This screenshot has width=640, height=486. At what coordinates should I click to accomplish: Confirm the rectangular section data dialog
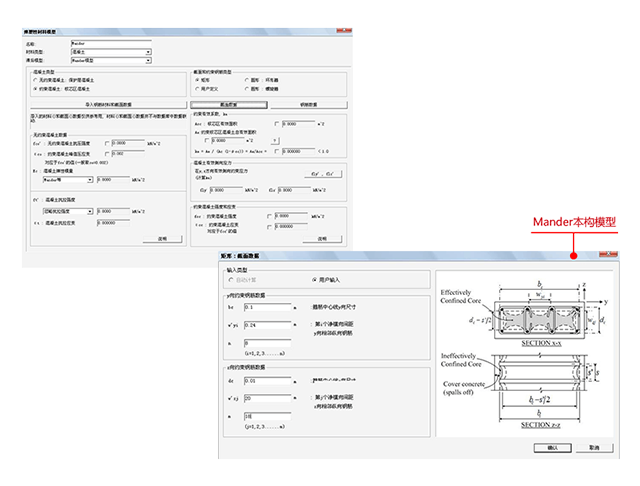553,448
